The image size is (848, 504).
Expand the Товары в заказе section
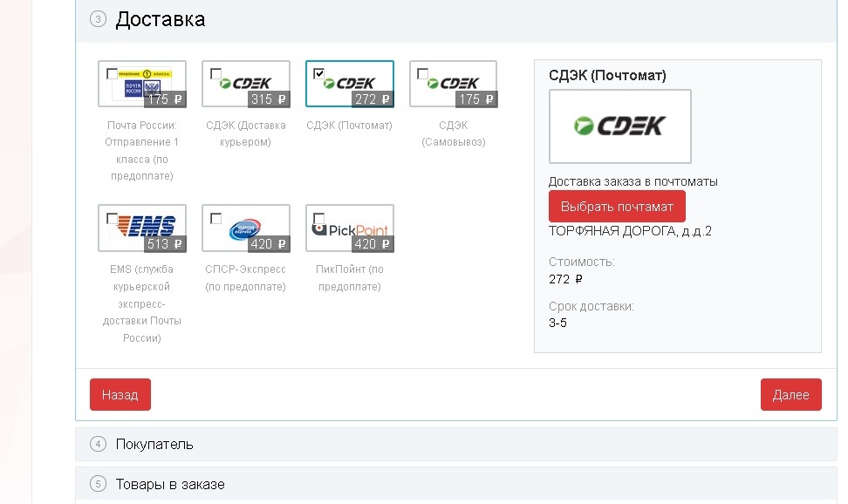tap(169, 484)
